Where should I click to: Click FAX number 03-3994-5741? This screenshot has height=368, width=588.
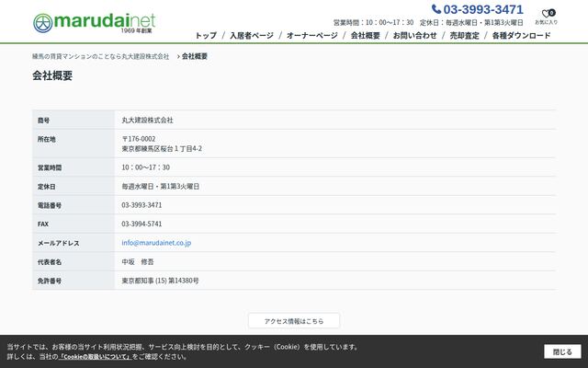pyautogui.click(x=141, y=224)
